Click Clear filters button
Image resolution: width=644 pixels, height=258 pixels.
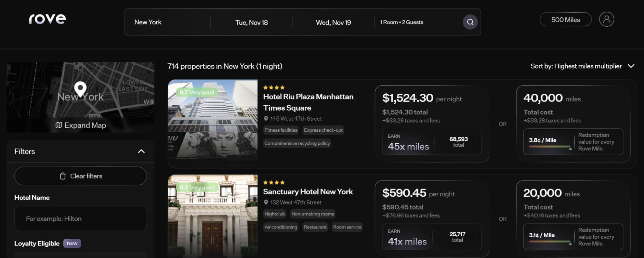tap(81, 176)
